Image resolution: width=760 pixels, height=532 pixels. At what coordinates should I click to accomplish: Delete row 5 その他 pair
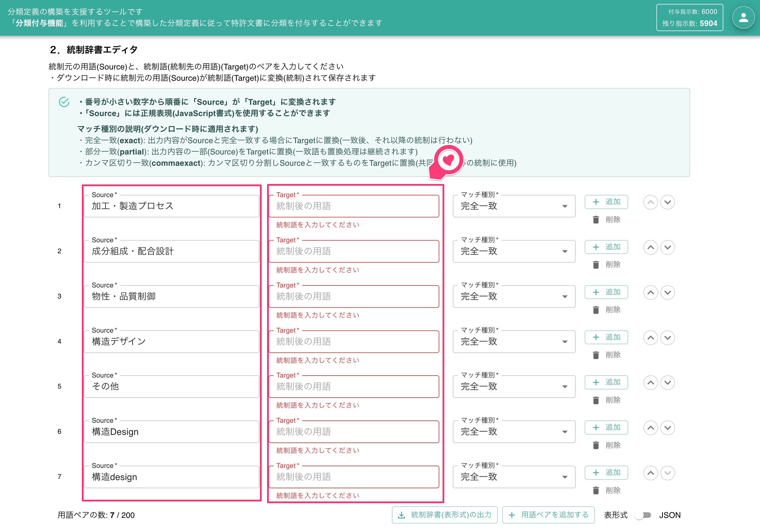click(606, 400)
